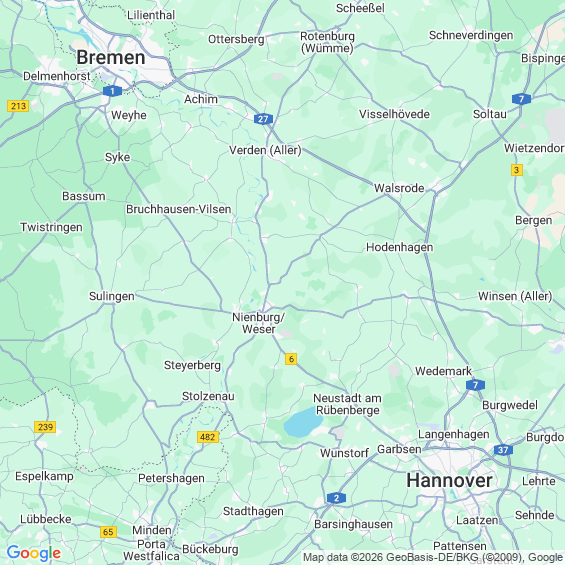The image size is (565, 565).
Task: Select the Bremen city label
Action: pos(111,58)
